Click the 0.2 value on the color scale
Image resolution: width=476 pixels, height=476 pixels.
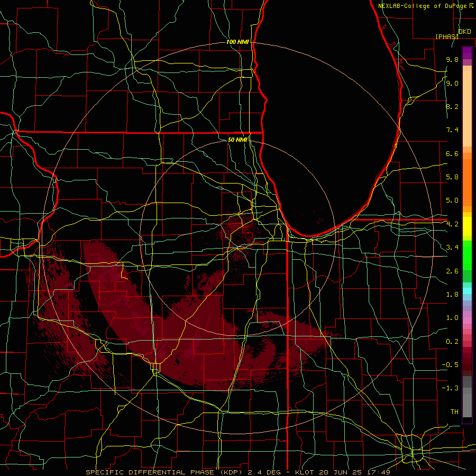[452, 342]
